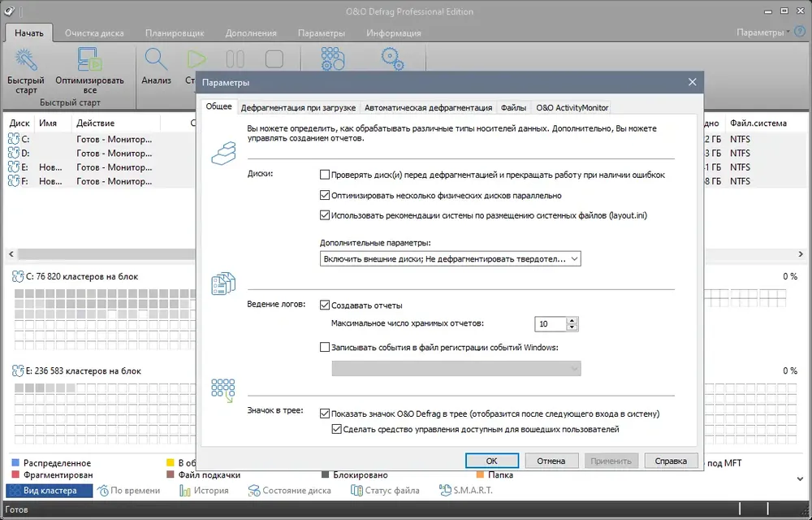Click the blue Распределенное legend swatch
Viewport: 812px width, 520px height.
15,462
